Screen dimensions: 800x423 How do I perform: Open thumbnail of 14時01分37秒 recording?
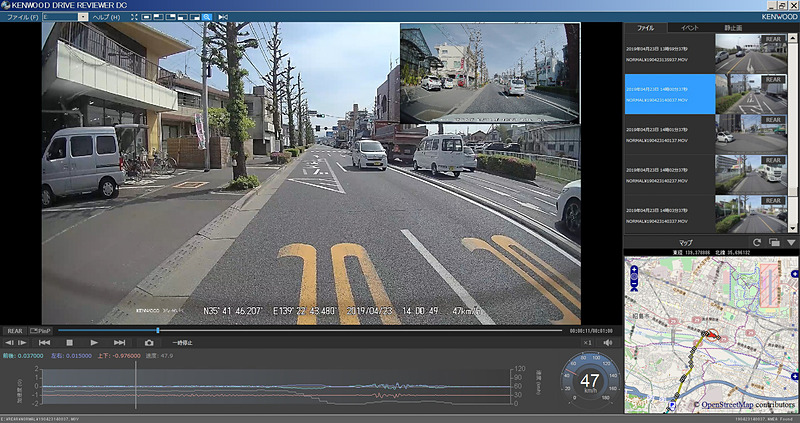point(751,134)
